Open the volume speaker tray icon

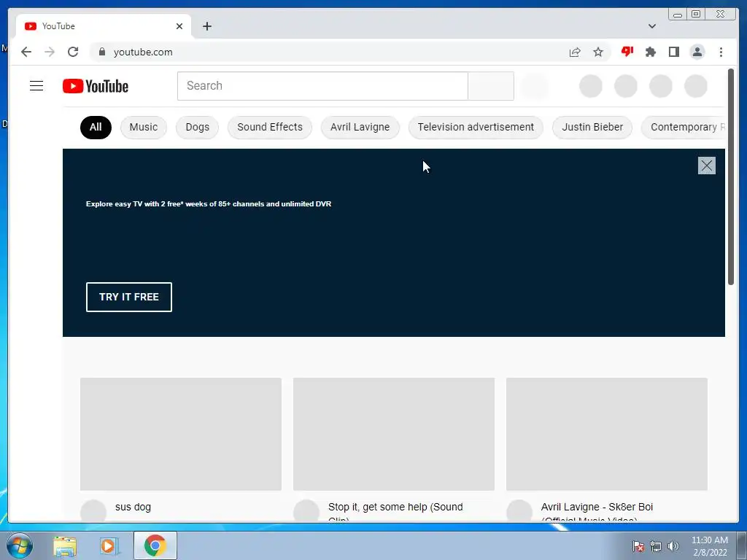tap(673, 546)
